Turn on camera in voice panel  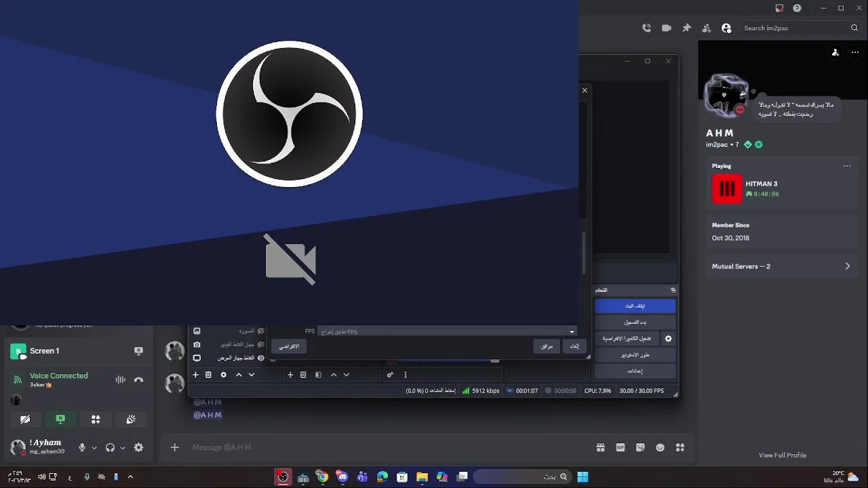pos(25,420)
